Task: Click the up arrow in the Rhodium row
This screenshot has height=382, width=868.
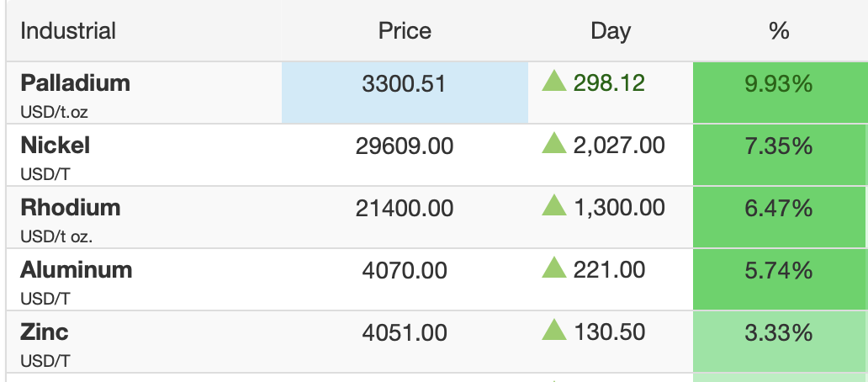Action: point(553,206)
